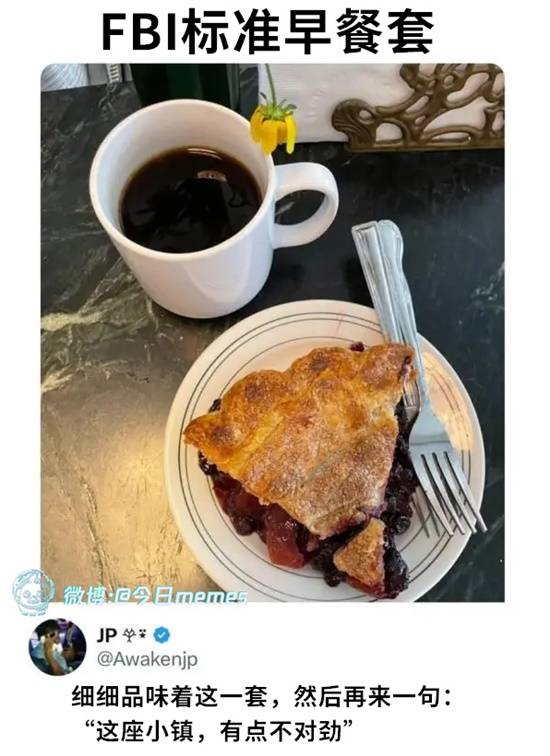The height and width of the screenshot is (756, 550).
Task: Click the brass ornate napkin holder
Action: [x=418, y=107]
